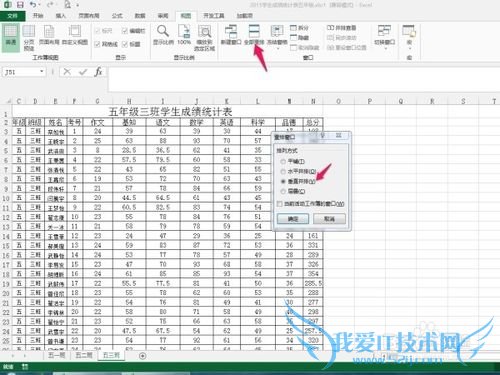Open customize quick access toolbar dropdown
The image size is (500, 375).
click(x=77, y=5)
